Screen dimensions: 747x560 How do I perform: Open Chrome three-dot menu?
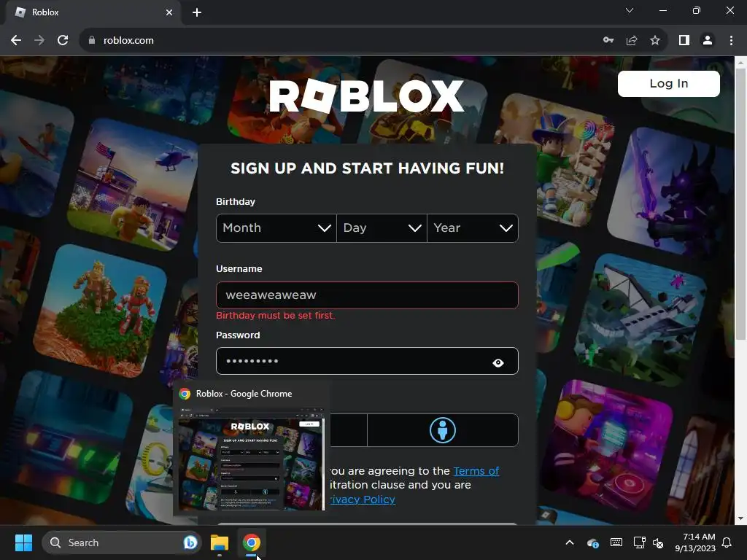pyautogui.click(x=731, y=41)
